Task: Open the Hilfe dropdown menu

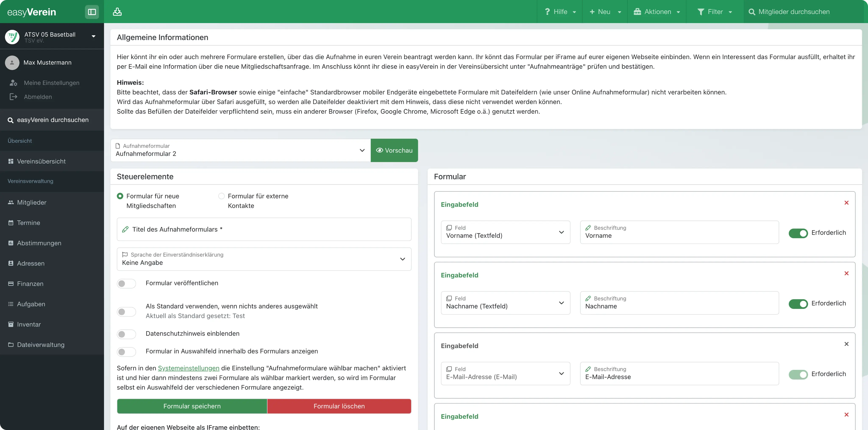Action: [560, 12]
